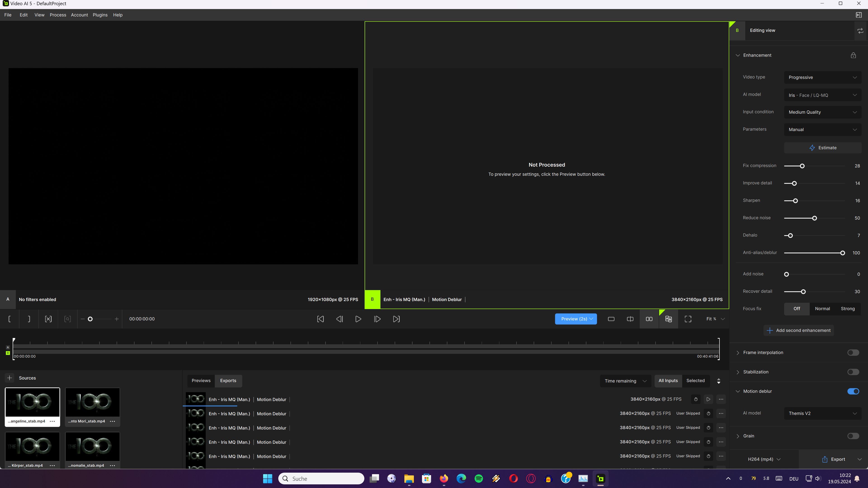Open the Input condition Medium Quality dropdown
This screenshot has width=868, height=488.
pos(822,112)
